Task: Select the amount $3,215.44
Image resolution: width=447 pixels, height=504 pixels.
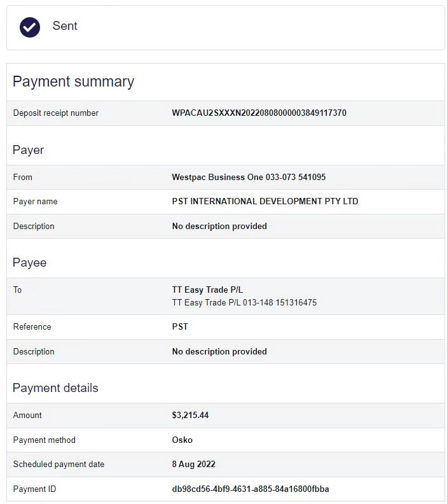Action: (190, 415)
